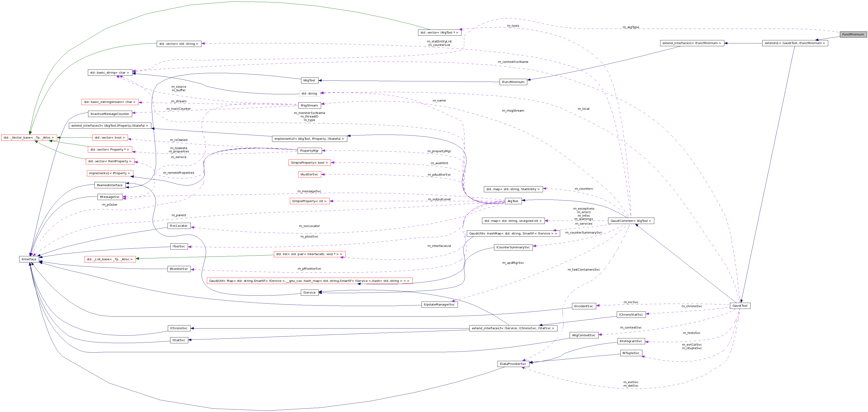This screenshot has width=868, height=412.
Task: Select the IAuditorSvc class box
Action: (x=309, y=174)
